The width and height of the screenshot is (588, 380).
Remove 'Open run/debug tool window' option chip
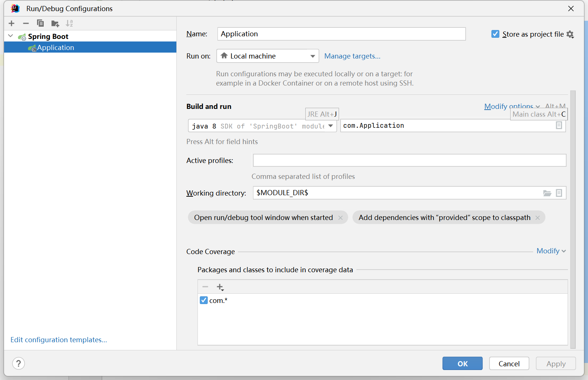pos(340,218)
